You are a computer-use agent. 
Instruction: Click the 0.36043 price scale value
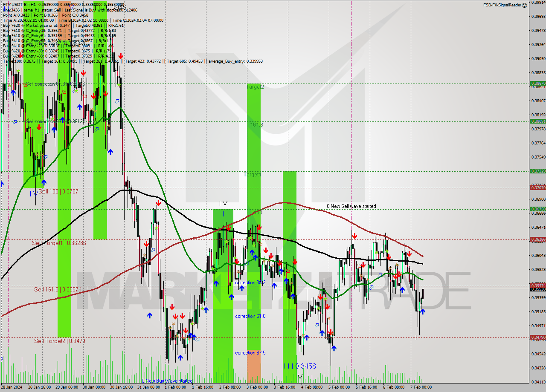(x=538, y=255)
